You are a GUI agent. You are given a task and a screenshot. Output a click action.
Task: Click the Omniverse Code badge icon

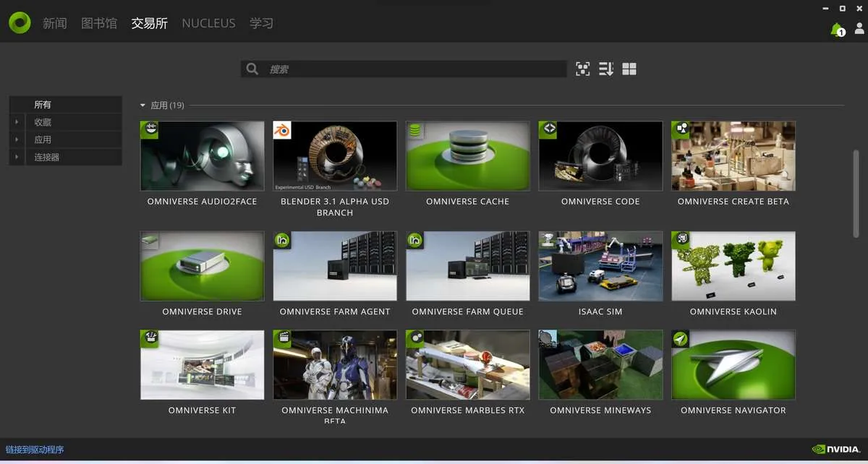click(x=548, y=129)
